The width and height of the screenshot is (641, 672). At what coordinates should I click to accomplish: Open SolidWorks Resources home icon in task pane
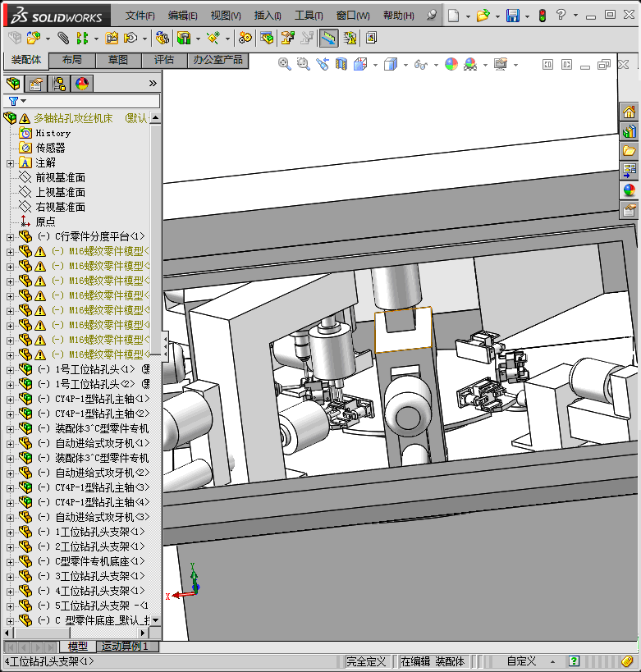pos(629,112)
